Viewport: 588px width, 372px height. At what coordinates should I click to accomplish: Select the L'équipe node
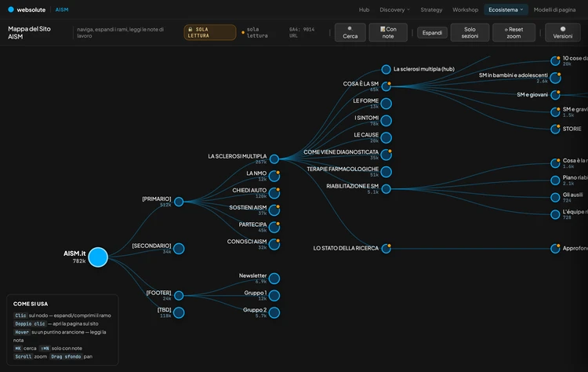click(x=555, y=214)
